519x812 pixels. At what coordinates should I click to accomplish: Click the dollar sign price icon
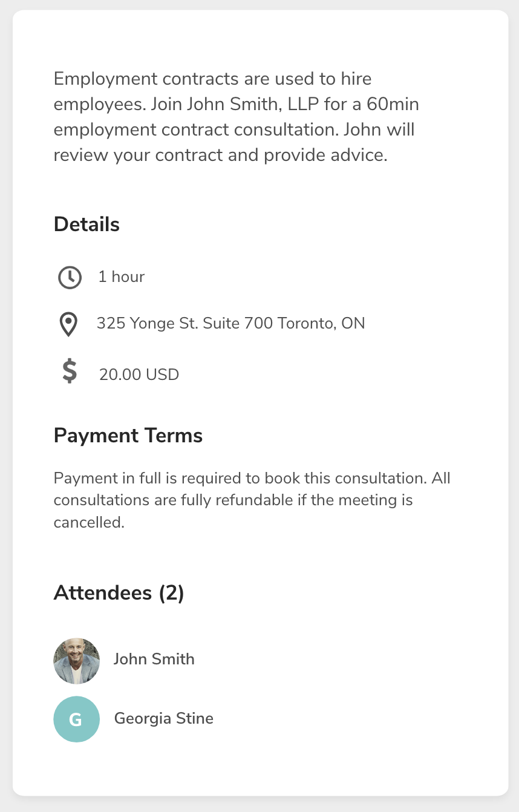pos(70,371)
